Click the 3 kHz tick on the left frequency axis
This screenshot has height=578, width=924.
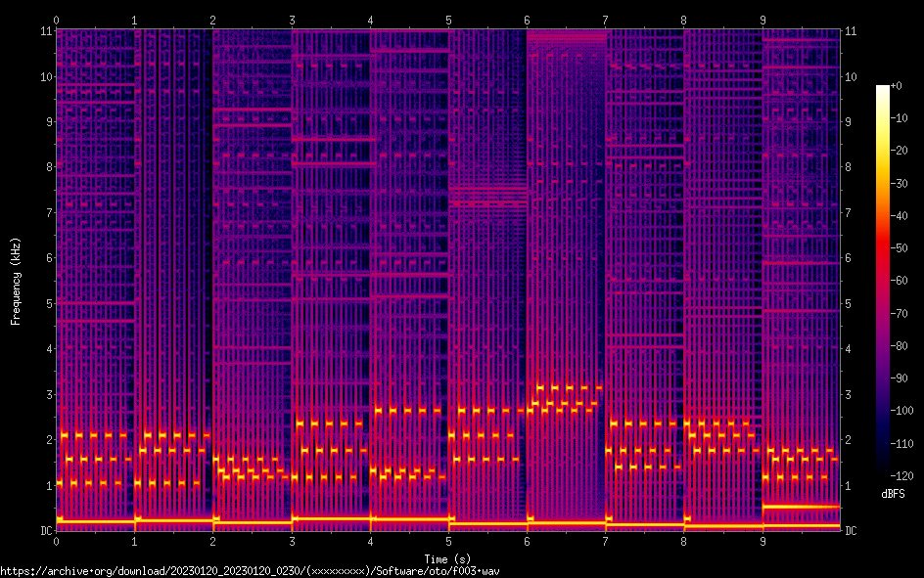(x=46, y=394)
